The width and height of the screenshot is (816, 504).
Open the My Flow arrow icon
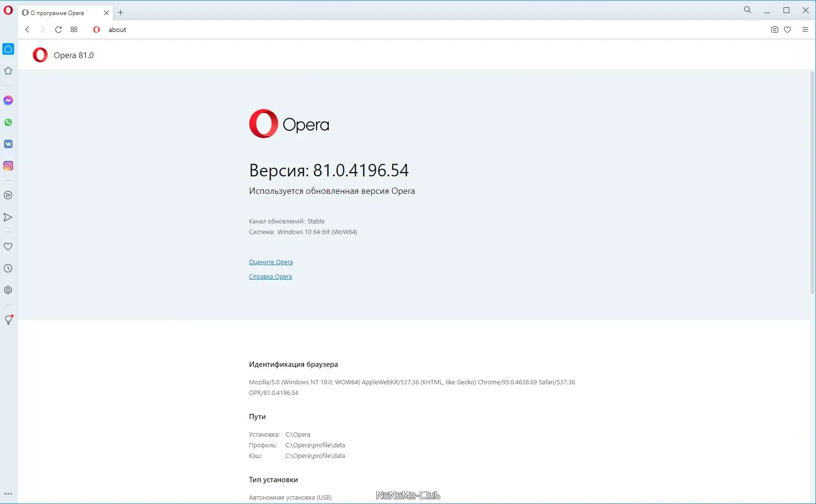coord(8,217)
